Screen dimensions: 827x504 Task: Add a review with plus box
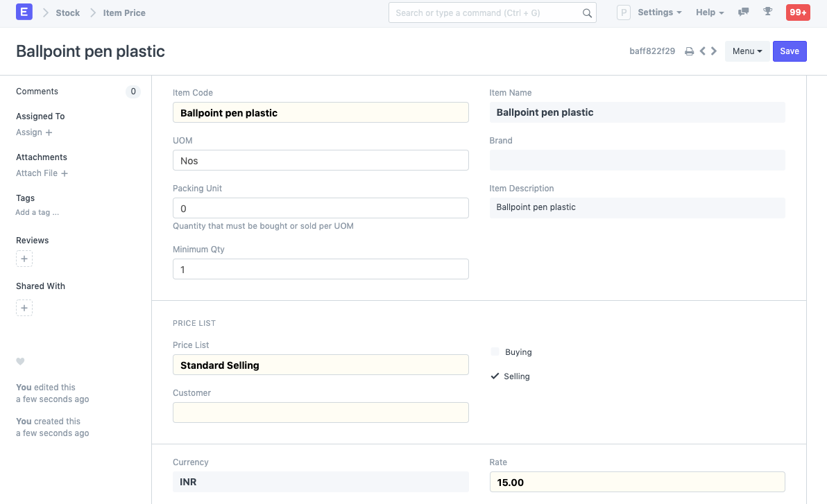pyautogui.click(x=24, y=259)
